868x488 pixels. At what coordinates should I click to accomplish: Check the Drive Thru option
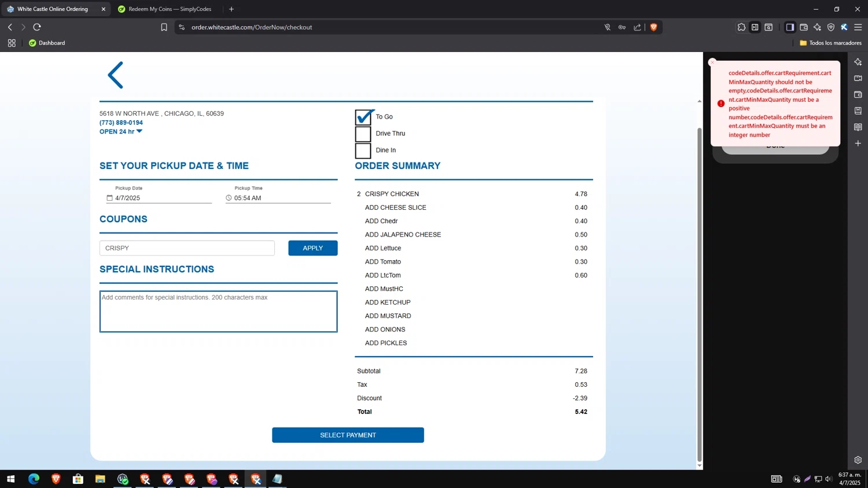[363, 134]
